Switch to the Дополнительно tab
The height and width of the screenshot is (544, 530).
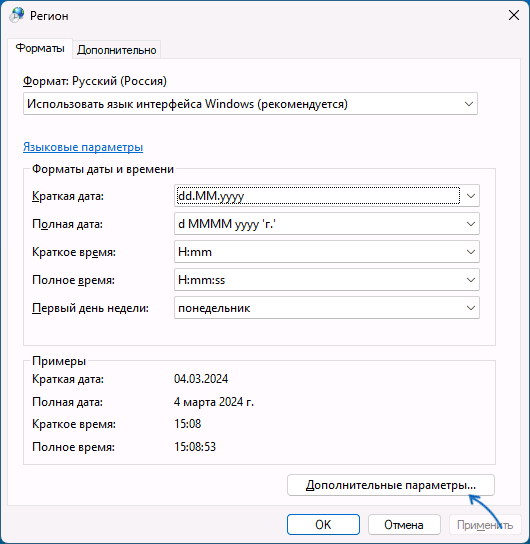[117, 50]
